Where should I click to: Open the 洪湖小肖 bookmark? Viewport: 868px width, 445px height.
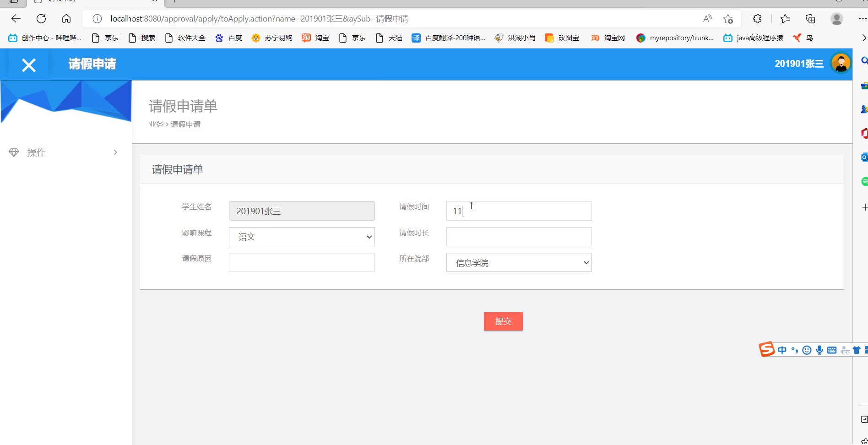pyautogui.click(x=515, y=38)
